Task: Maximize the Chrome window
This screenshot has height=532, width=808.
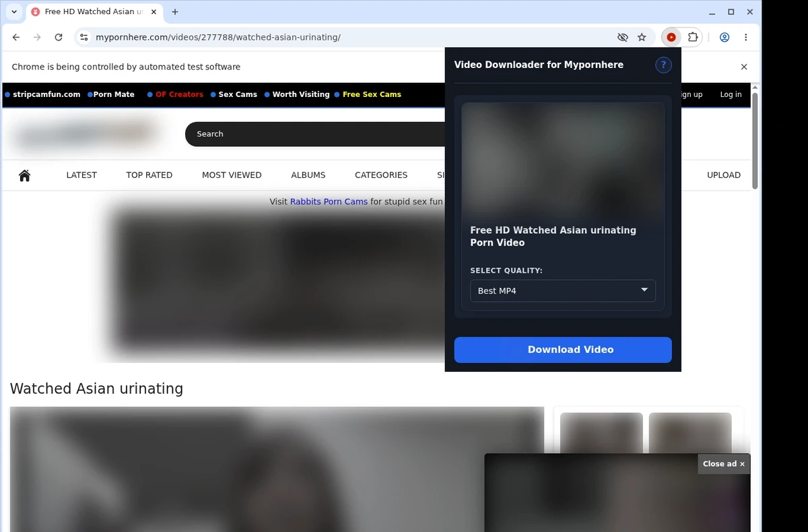Action: pos(731,11)
